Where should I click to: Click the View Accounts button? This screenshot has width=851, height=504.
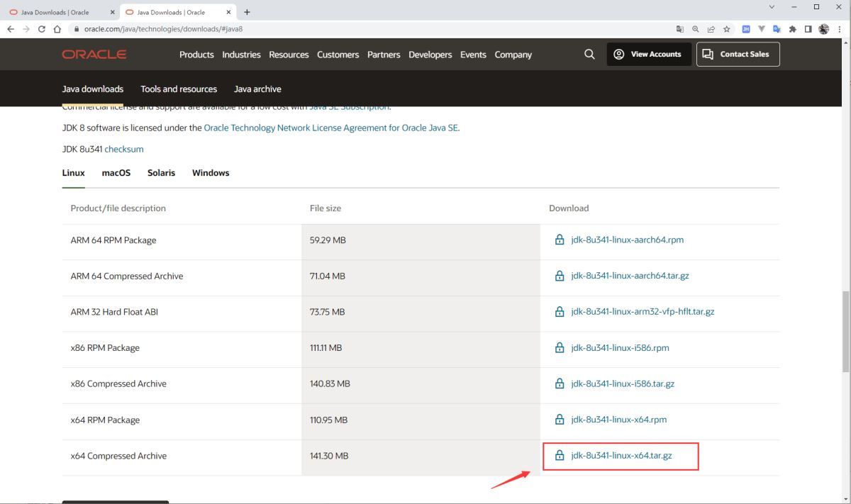click(648, 55)
